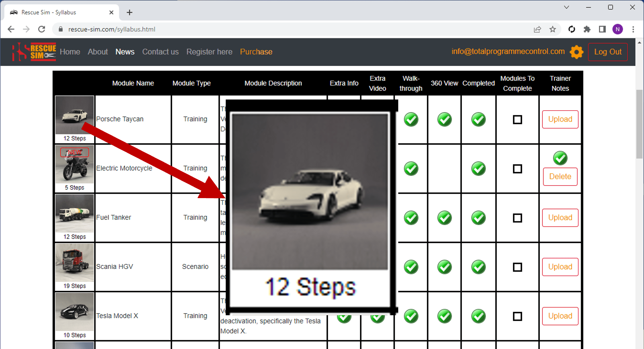The height and width of the screenshot is (349, 644).
Task: Tick Modules To Complete for Tesla Model X
Action: tap(517, 316)
